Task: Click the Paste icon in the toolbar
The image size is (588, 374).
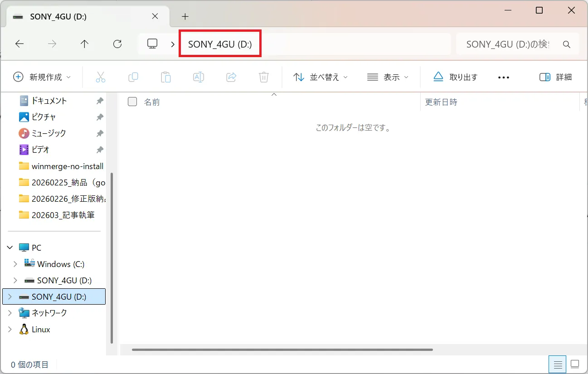Action: click(x=166, y=77)
